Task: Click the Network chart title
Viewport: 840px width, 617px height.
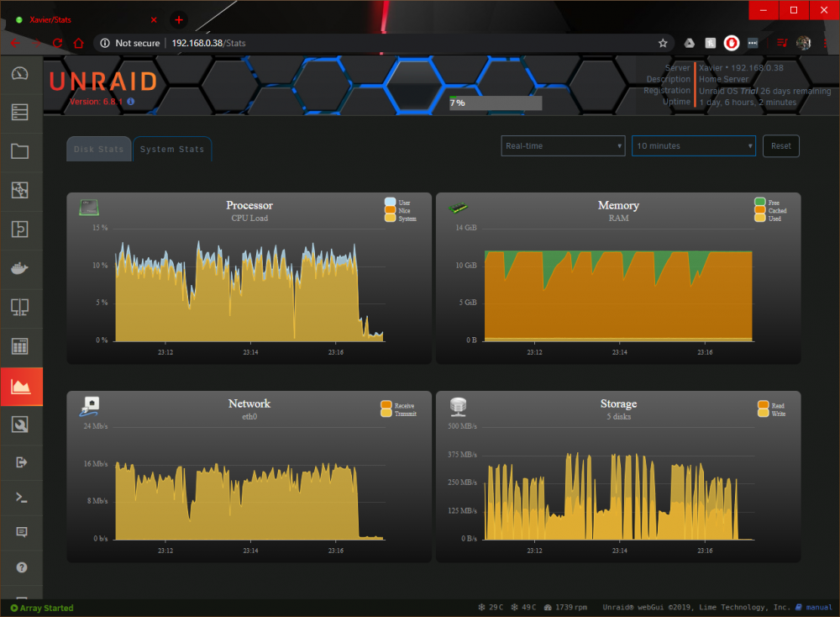Action: pyautogui.click(x=249, y=403)
